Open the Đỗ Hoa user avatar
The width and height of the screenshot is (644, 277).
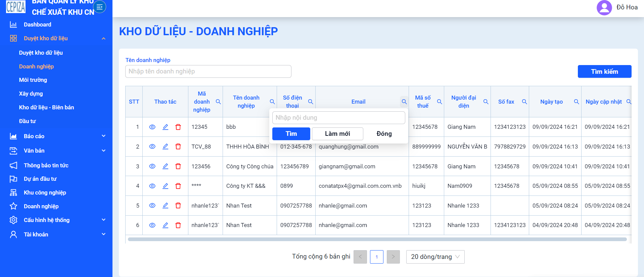point(604,7)
